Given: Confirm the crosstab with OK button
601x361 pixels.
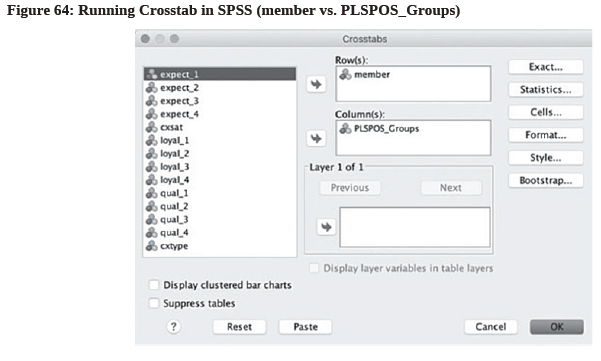Looking at the screenshot, I should coord(557,327).
